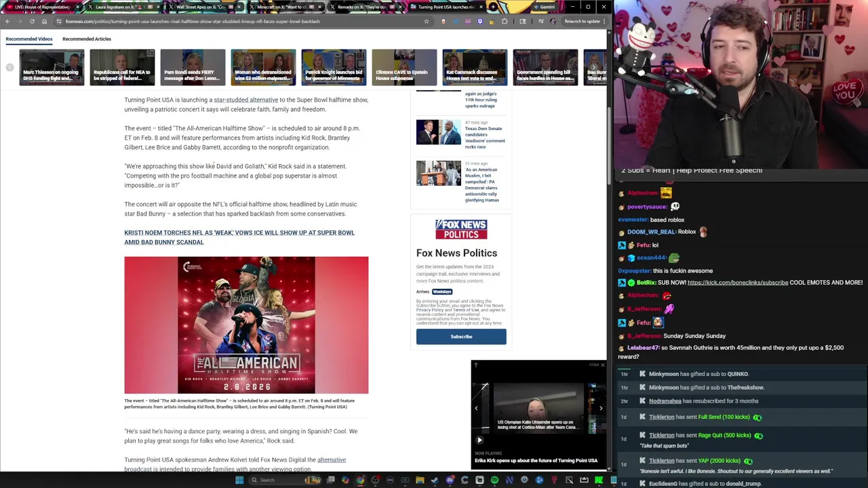Screen dimensions: 868x488
Task: Switch to the LIVE: House of Representatives tab
Action: (41, 7)
